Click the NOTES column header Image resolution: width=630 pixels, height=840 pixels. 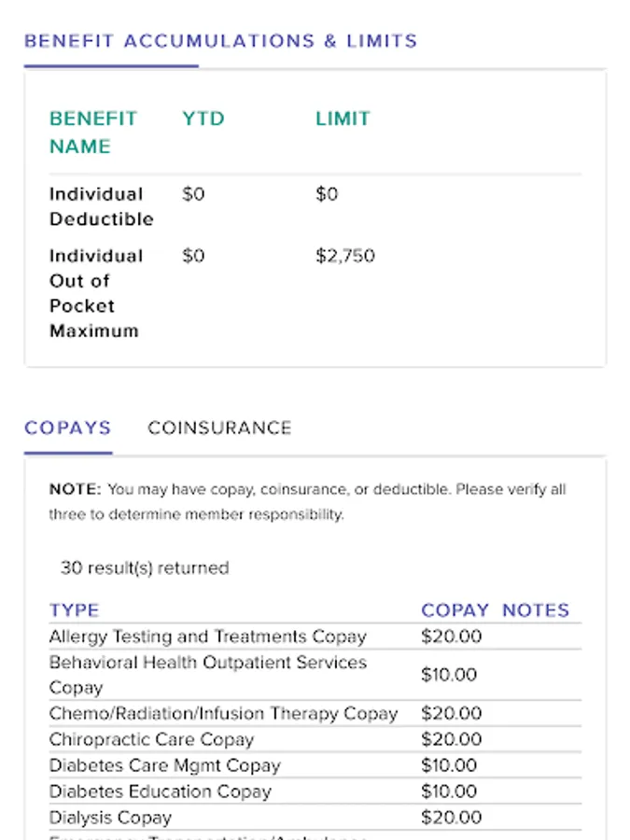pos(535,610)
